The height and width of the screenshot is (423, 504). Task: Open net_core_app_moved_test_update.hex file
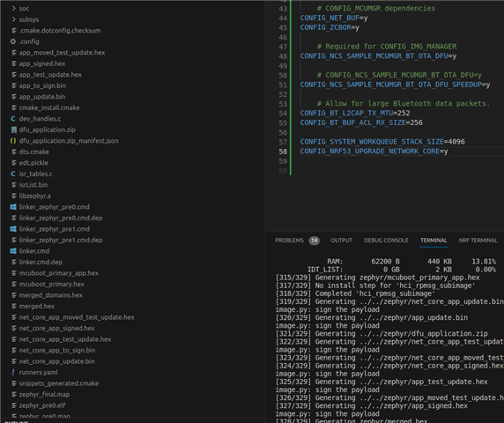[77, 317]
